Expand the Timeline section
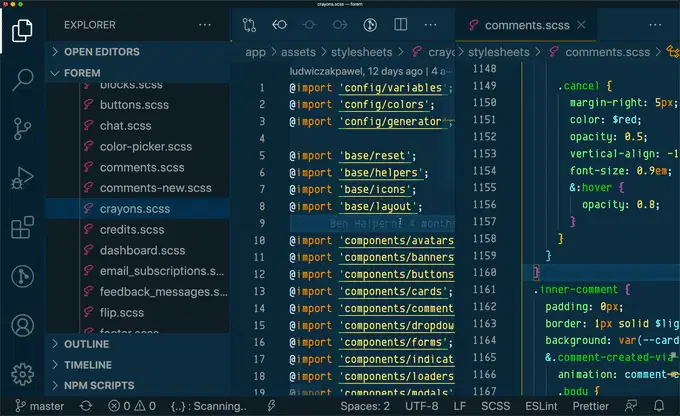Image resolution: width=680 pixels, height=416 pixels. coord(137,365)
